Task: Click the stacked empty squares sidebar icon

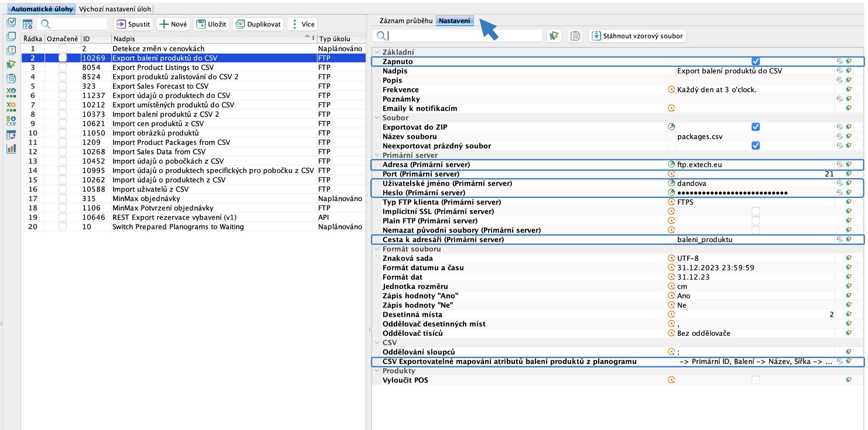Action: 11,36
